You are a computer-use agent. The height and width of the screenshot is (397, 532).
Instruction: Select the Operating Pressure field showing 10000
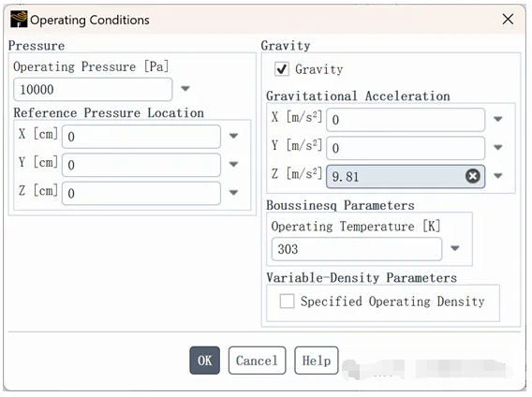click(x=93, y=89)
